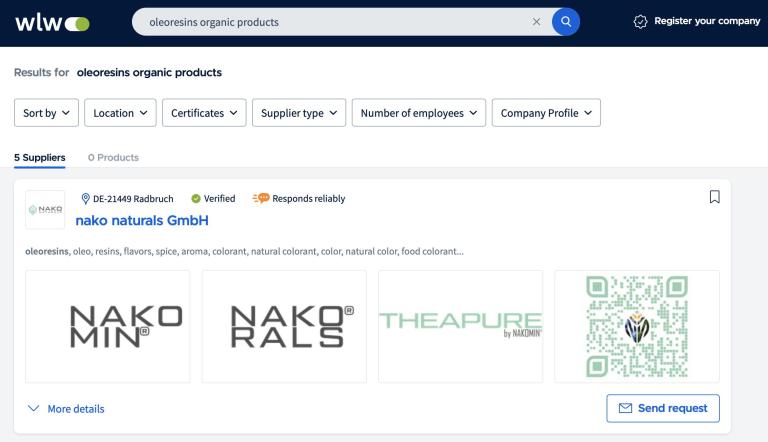Screen dimensions: 768x442
Task: Click the Verified label text
Action: click(x=219, y=198)
